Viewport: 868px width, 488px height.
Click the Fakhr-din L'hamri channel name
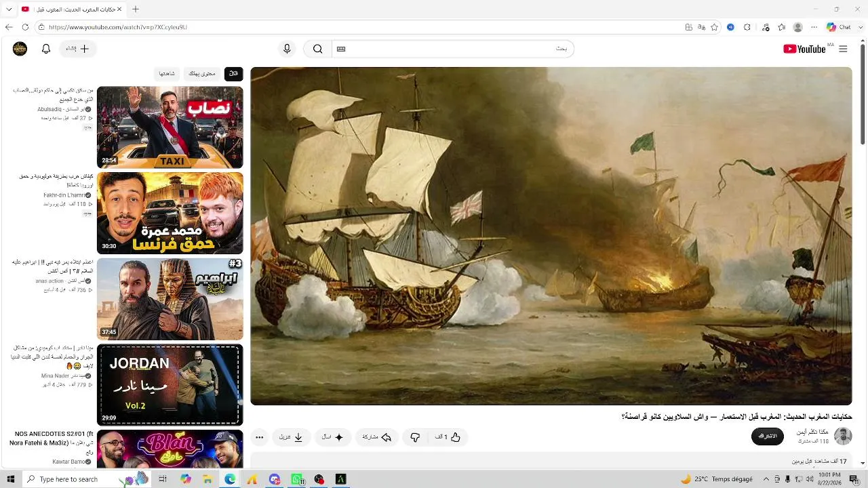pos(65,195)
